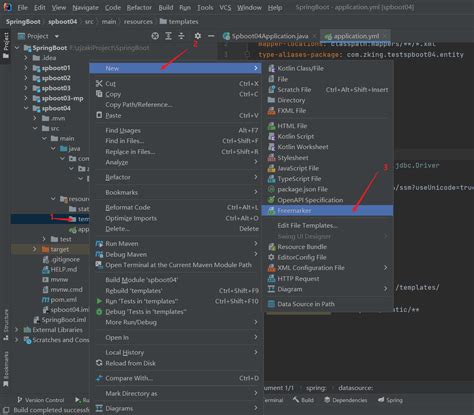Open Version Control tool window button
The height and width of the screenshot is (415, 474).
tap(40, 400)
